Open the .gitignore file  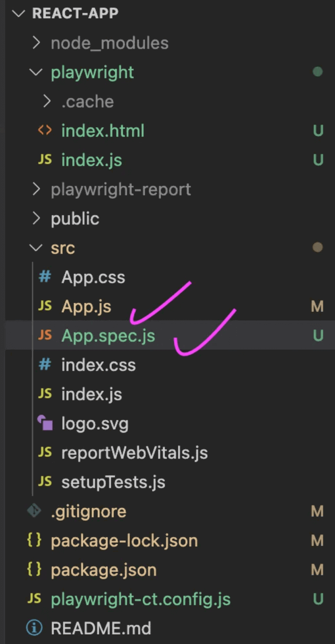pyautogui.click(x=88, y=512)
